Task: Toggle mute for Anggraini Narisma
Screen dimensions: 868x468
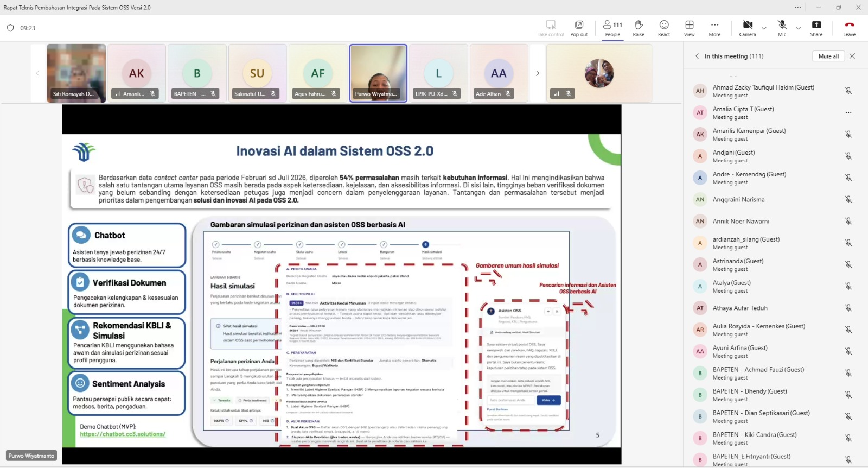Action: point(848,199)
